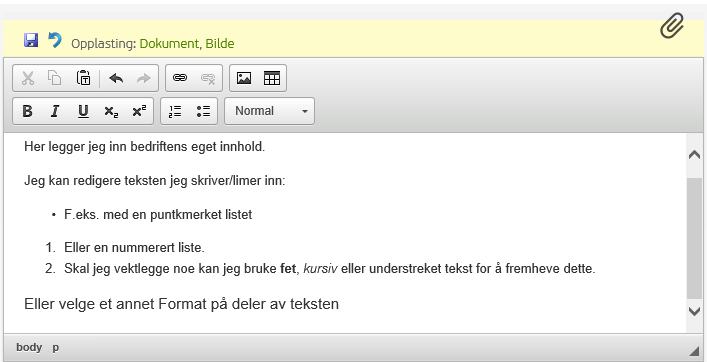Insert an image with the picture icon
The height and width of the screenshot is (362, 707).
point(244,78)
